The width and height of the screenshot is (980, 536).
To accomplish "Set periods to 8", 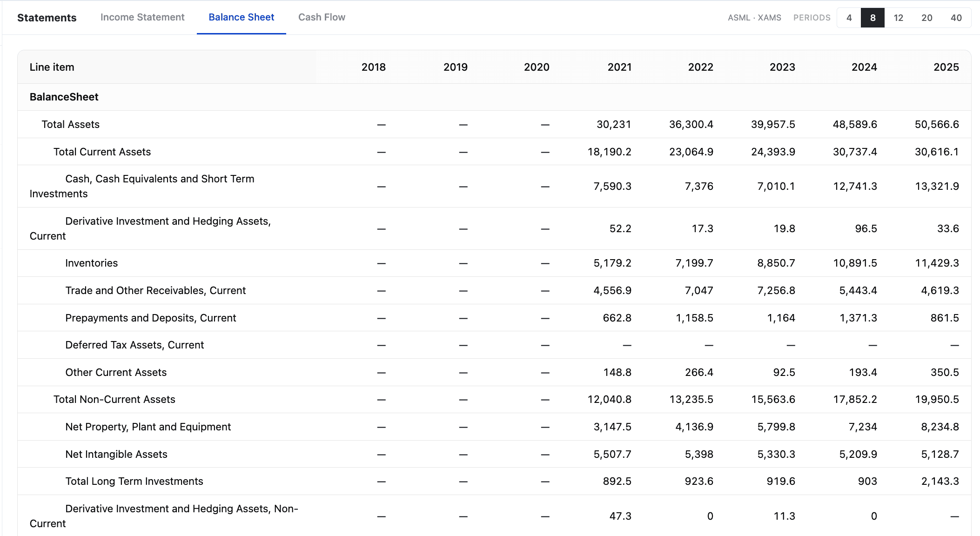I will pyautogui.click(x=873, y=18).
